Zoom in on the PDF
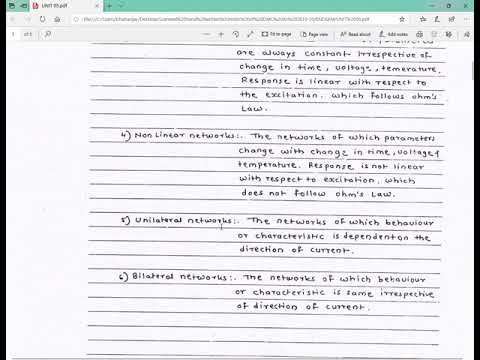The width and height of the screenshot is (480, 360). (x=221, y=34)
